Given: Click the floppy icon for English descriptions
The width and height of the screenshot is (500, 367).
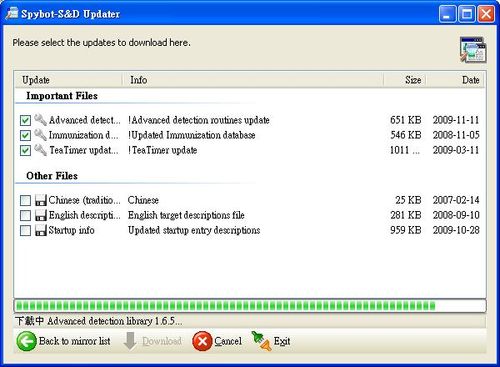Looking at the screenshot, I should point(41,215).
